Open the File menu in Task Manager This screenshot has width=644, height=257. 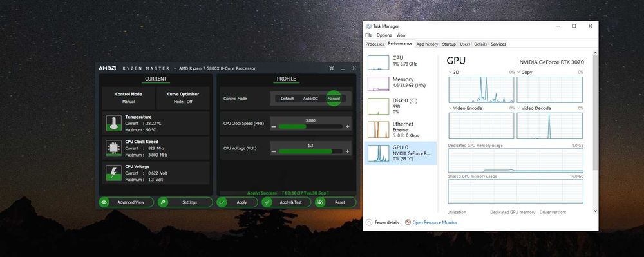click(368, 35)
